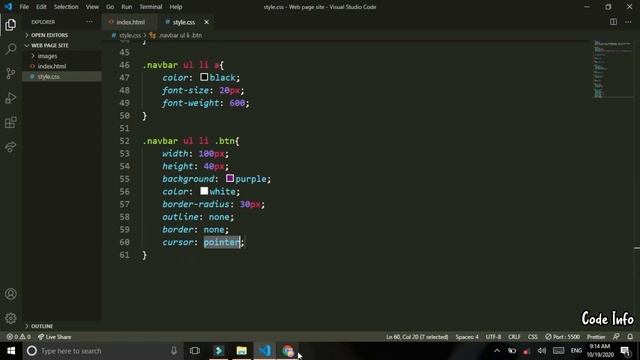
Task: Change line ending via CRLF status
Action: (x=514, y=337)
